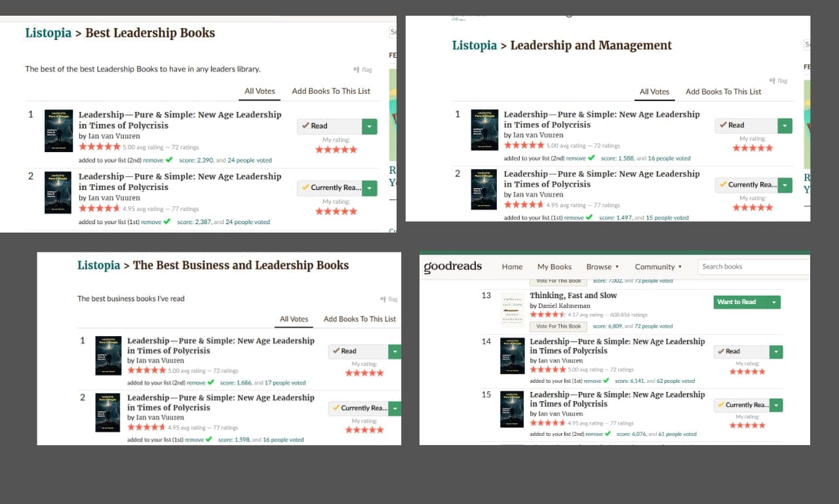Click Currently Reading button for score 1,497 book
The image size is (839, 504).
pos(747,185)
